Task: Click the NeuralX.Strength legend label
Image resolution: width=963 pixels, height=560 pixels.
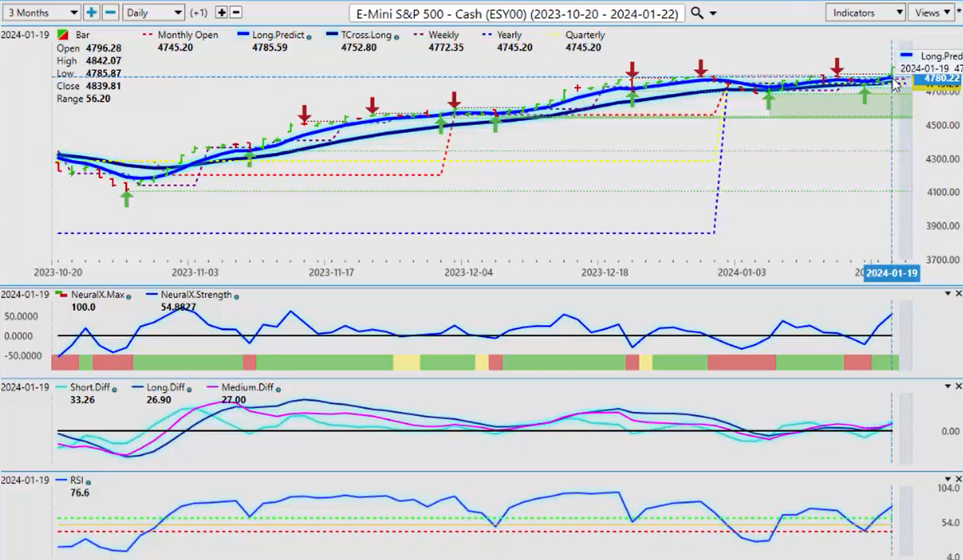Action: click(196, 295)
